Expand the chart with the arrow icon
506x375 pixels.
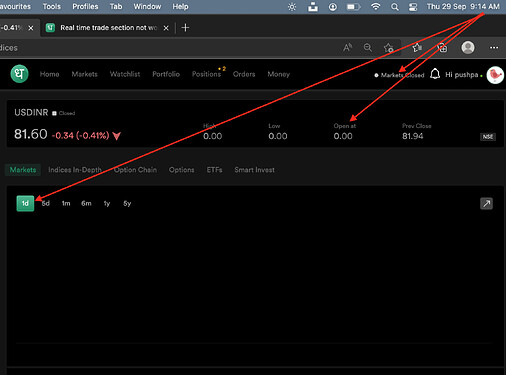point(486,203)
